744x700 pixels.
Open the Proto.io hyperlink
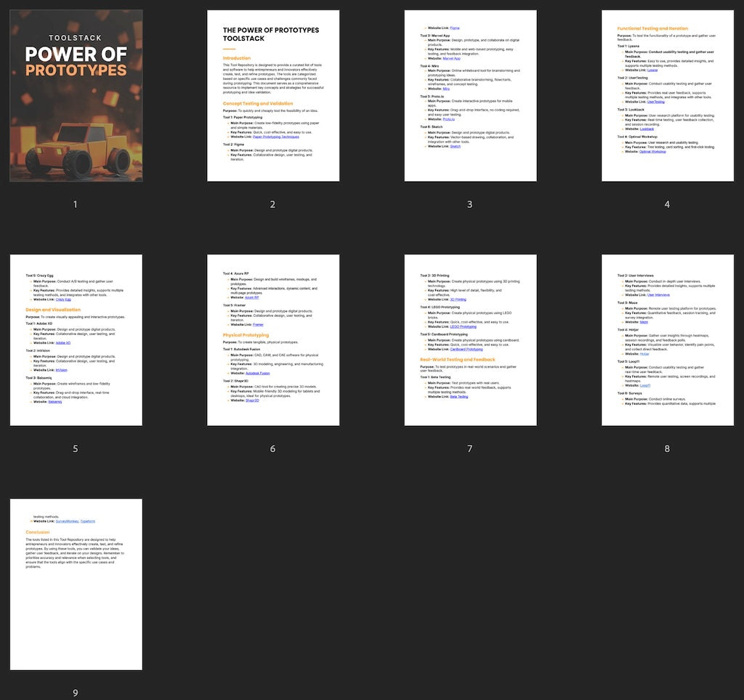[x=449, y=119]
